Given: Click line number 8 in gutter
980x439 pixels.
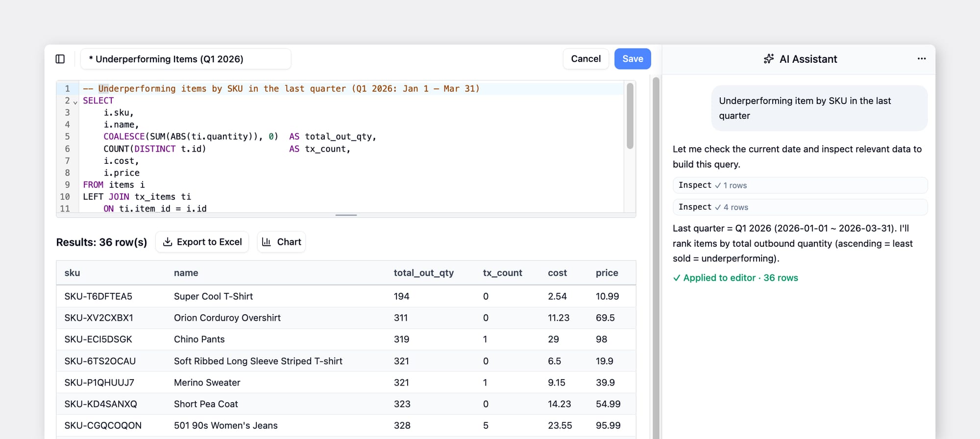Looking at the screenshot, I should coord(67,173).
